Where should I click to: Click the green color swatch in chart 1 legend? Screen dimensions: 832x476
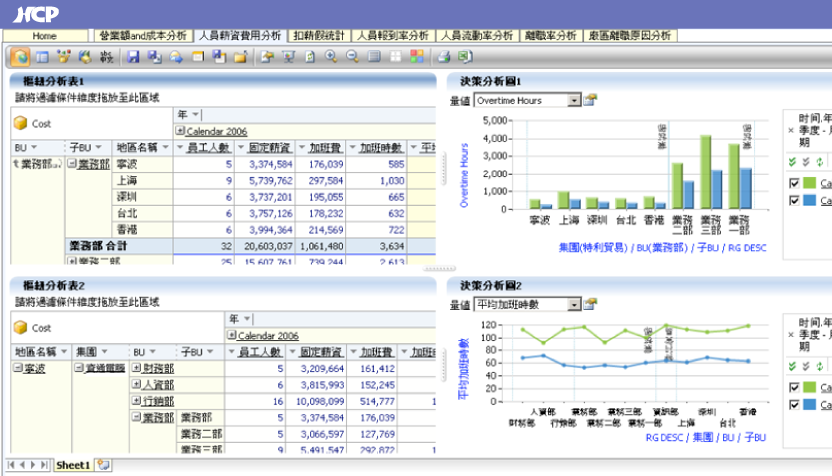pos(813,183)
